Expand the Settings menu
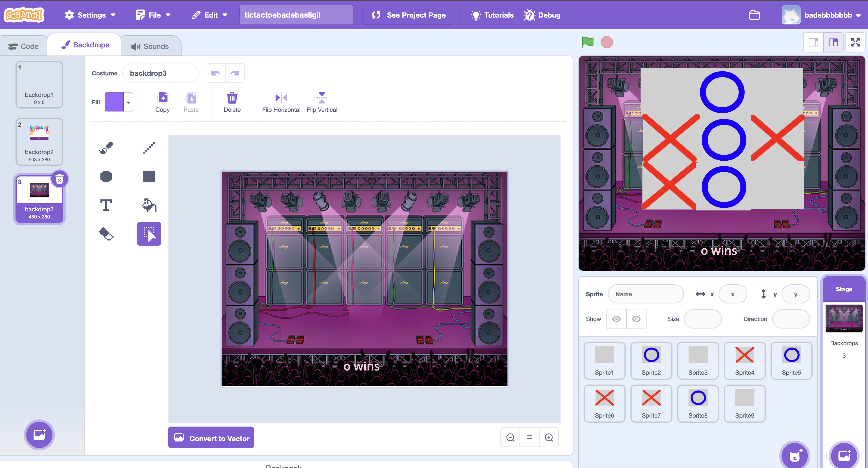868x468 pixels. 90,15
